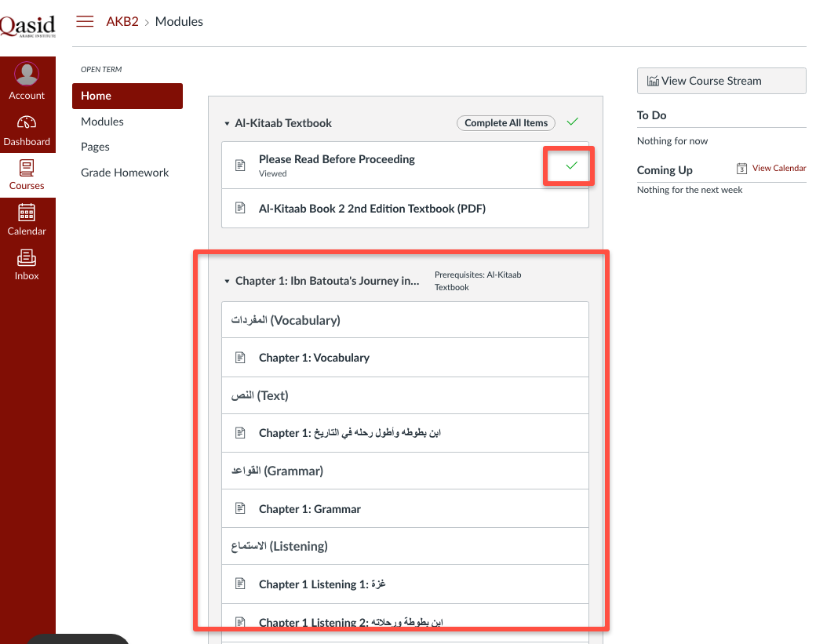
Task: Click the Chapter 1: Ibn Batouta's Journey module title
Action: pyautogui.click(x=327, y=281)
